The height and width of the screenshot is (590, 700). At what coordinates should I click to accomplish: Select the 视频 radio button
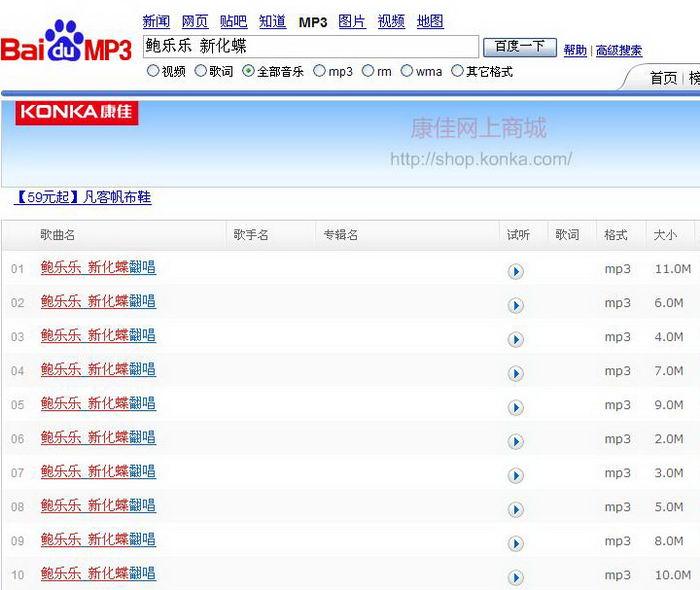(x=153, y=71)
